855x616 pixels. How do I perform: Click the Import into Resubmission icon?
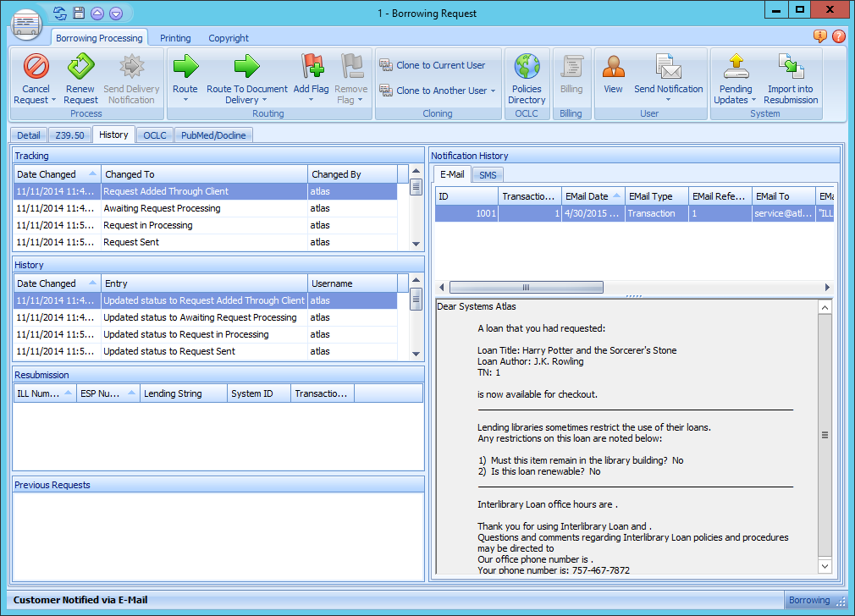[790, 66]
